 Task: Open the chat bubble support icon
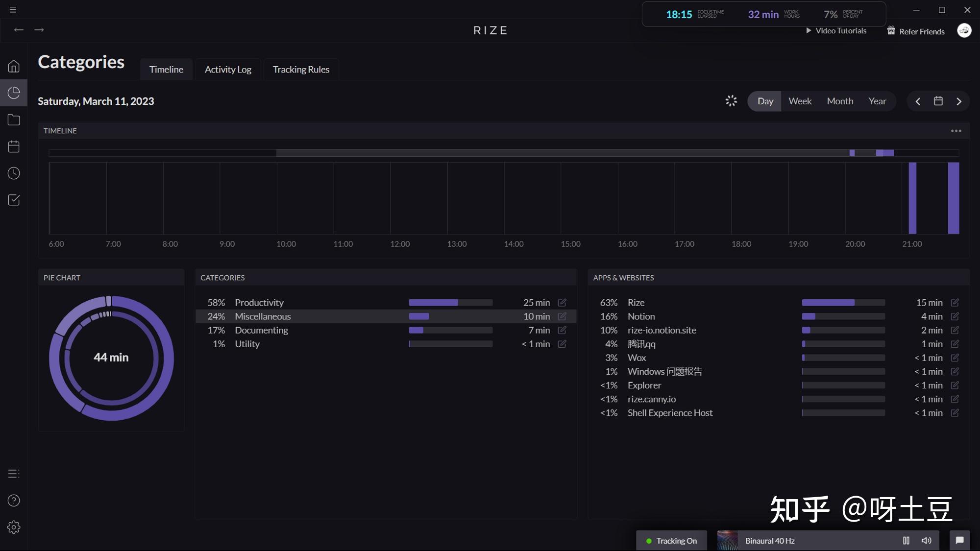(x=959, y=541)
